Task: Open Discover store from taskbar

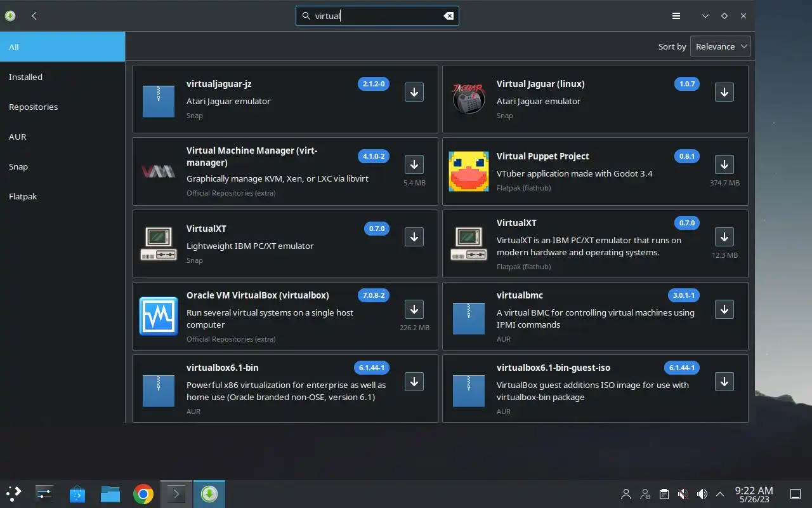Action: click(77, 493)
